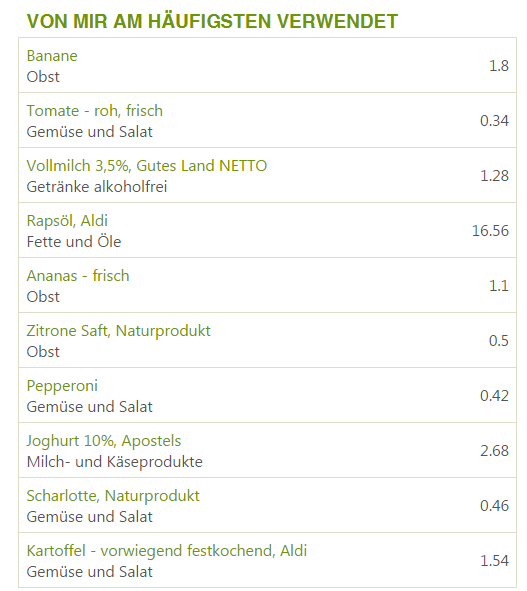Click the 1.8 value in Banane row
Screen dimensions: 527x591
(x=499, y=66)
